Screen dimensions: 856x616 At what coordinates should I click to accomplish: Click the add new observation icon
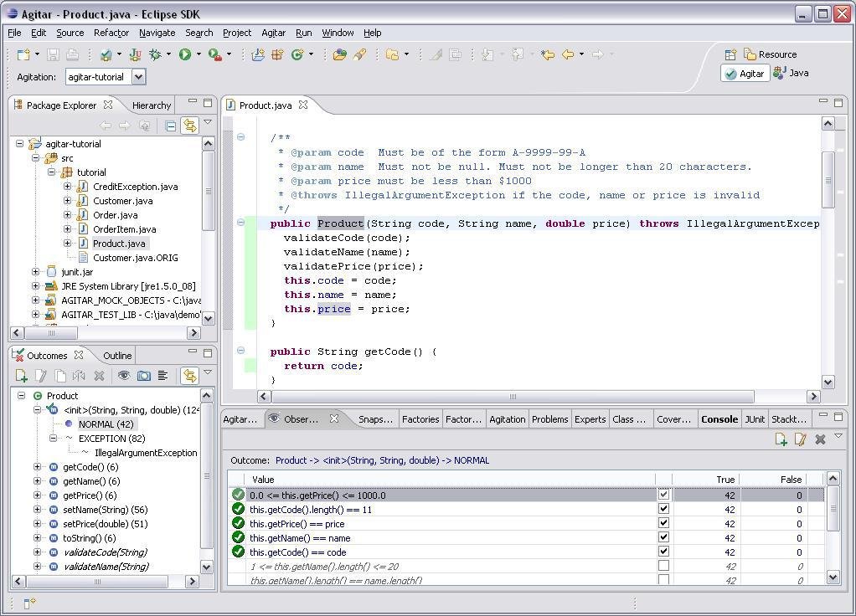781,439
